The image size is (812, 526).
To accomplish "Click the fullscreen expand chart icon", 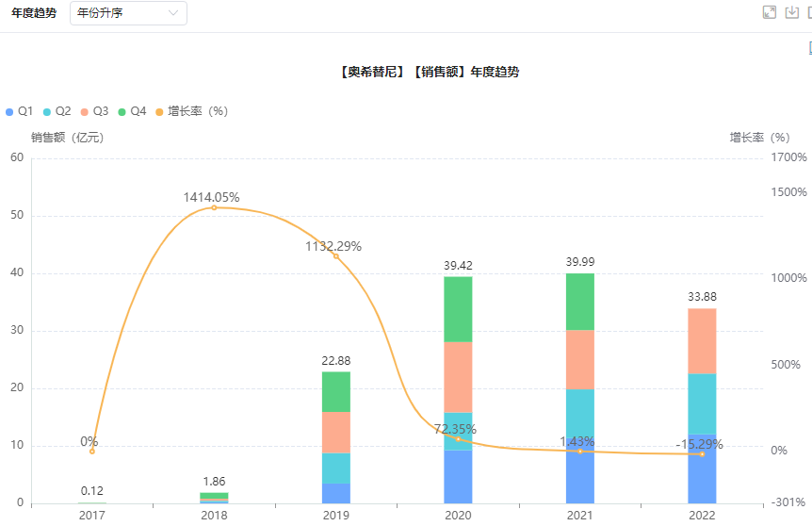I will (x=769, y=12).
